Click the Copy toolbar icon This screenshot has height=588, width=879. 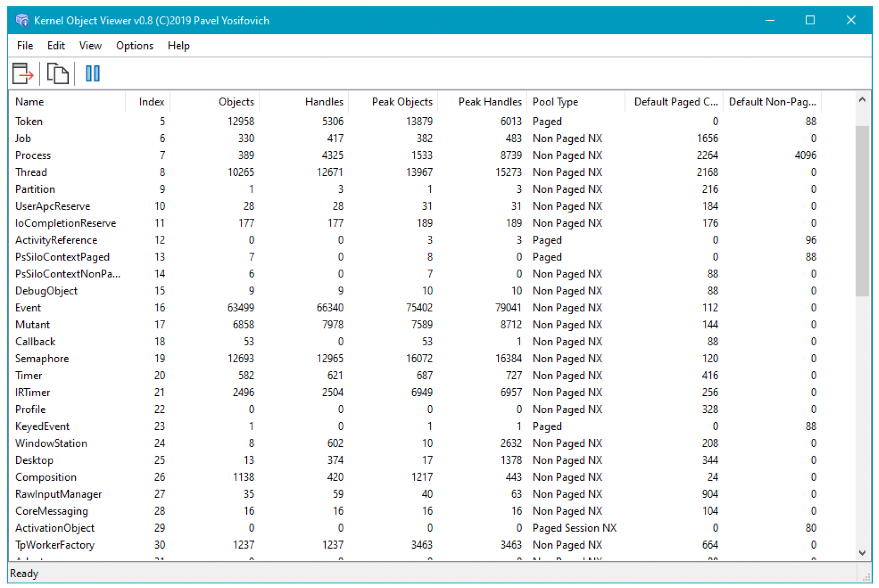pyautogui.click(x=57, y=74)
